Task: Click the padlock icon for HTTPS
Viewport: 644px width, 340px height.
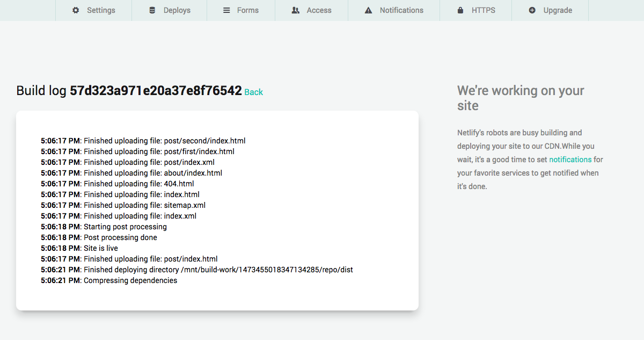Action: pyautogui.click(x=460, y=10)
